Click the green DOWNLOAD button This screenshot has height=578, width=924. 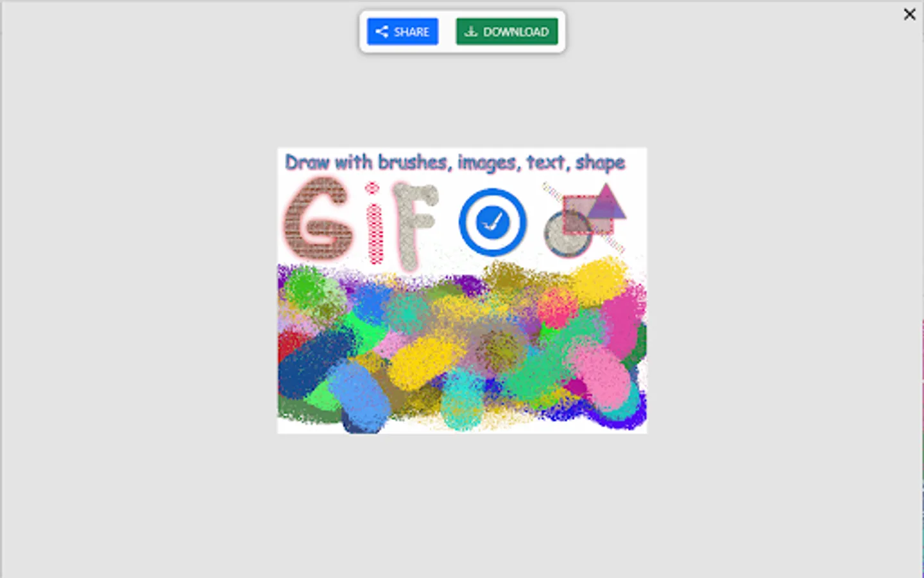[507, 31]
